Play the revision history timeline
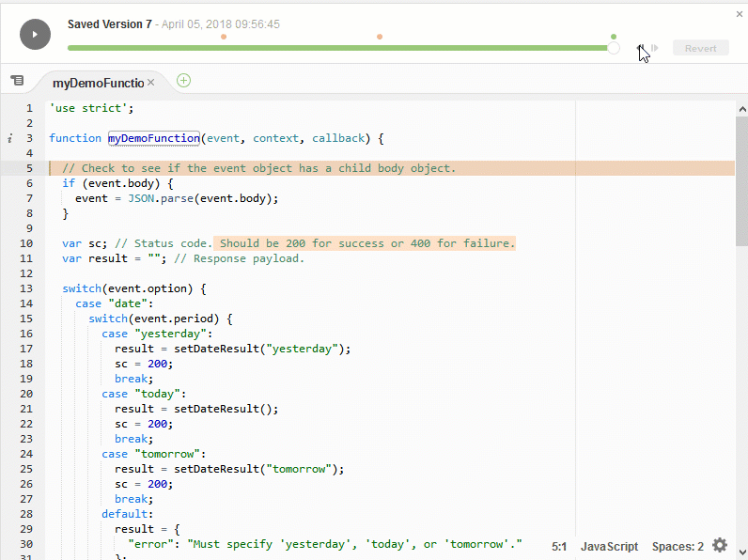Screen dimensions: 748x560 (x=35, y=35)
